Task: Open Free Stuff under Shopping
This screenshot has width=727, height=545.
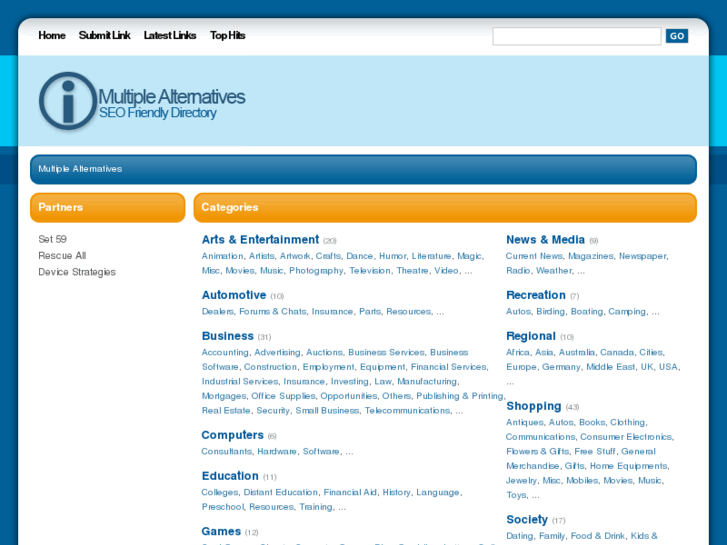Action: 595,451
